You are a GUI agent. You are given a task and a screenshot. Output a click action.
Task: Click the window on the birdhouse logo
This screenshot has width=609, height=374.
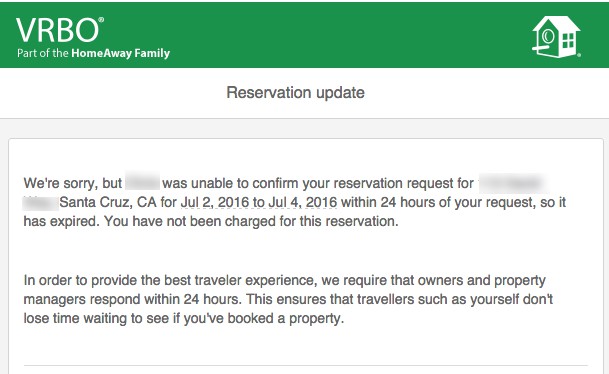pos(568,40)
